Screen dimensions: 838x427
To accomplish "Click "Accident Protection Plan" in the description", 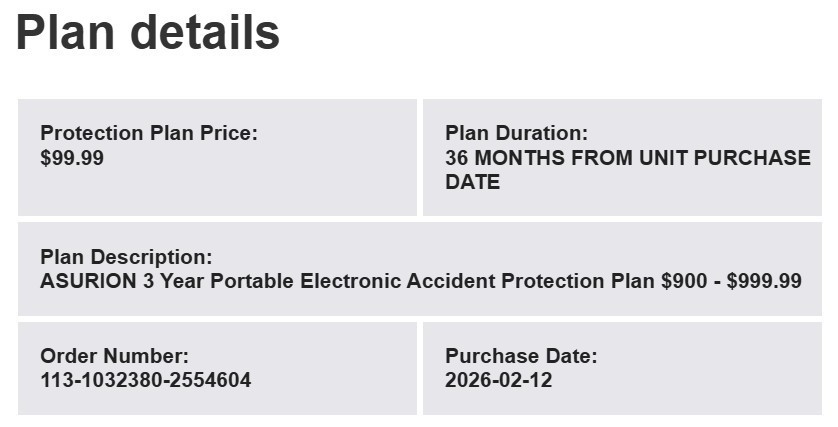I will click(531, 281).
